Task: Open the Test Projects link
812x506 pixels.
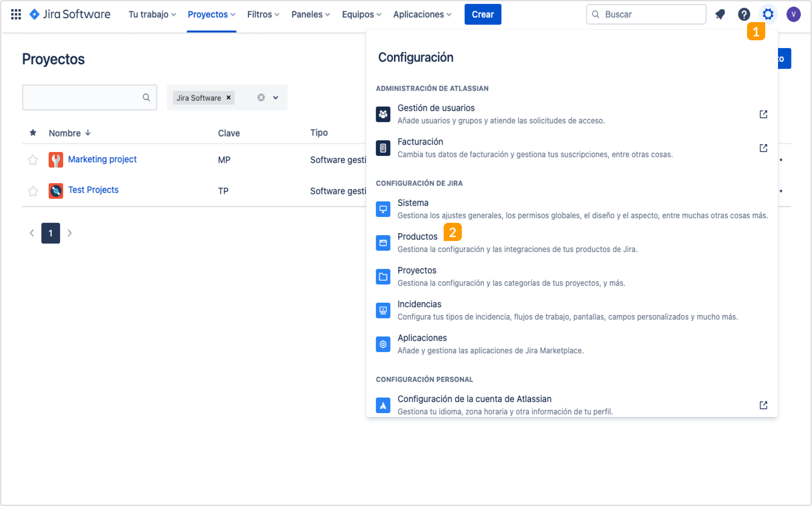Action: click(x=93, y=190)
